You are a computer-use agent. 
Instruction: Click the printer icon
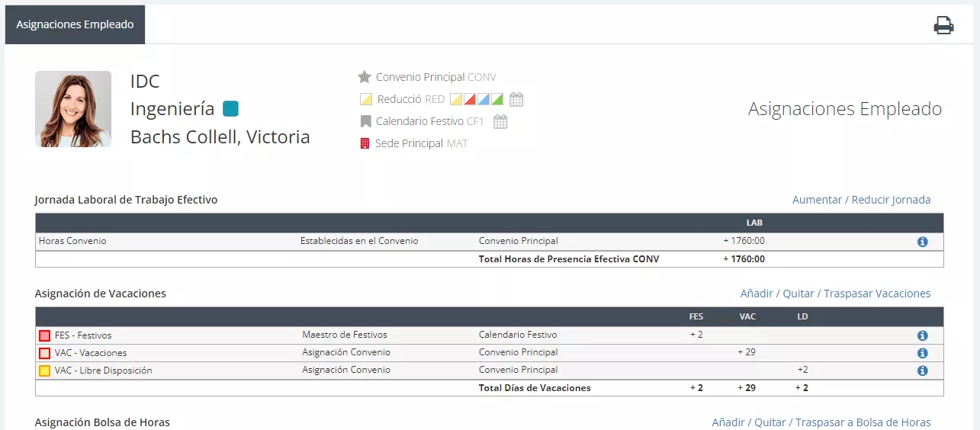(943, 25)
